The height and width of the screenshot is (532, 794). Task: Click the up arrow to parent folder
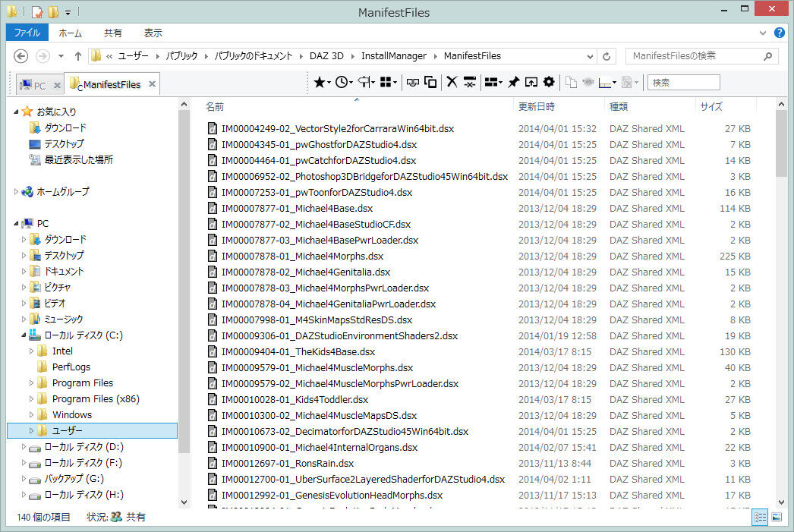pyautogui.click(x=78, y=56)
